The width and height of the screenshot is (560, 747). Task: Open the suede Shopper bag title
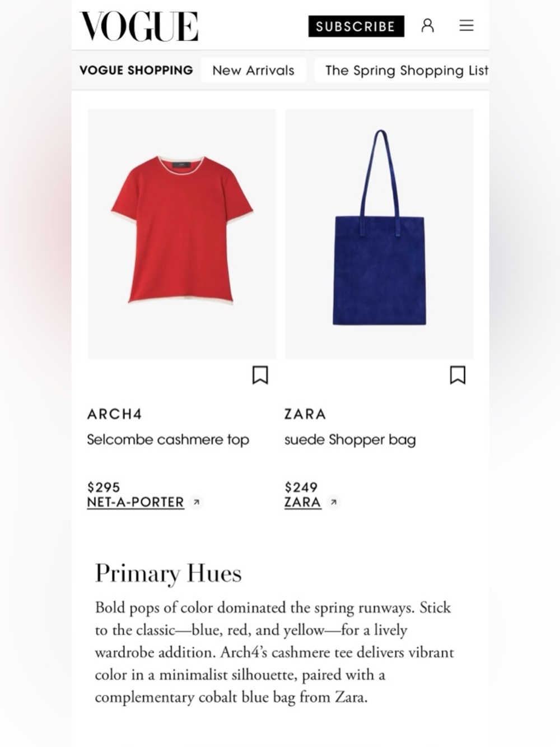pos(350,439)
